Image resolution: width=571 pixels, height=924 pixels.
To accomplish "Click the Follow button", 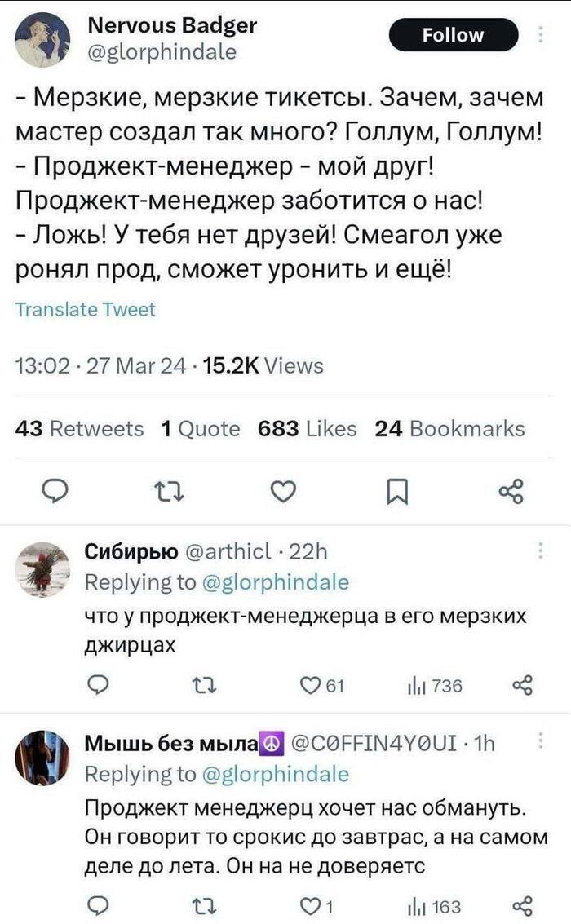I will coord(453,35).
